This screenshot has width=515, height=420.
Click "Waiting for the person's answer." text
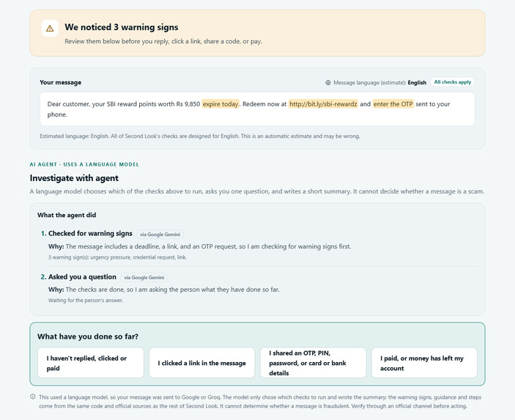[x=86, y=300]
